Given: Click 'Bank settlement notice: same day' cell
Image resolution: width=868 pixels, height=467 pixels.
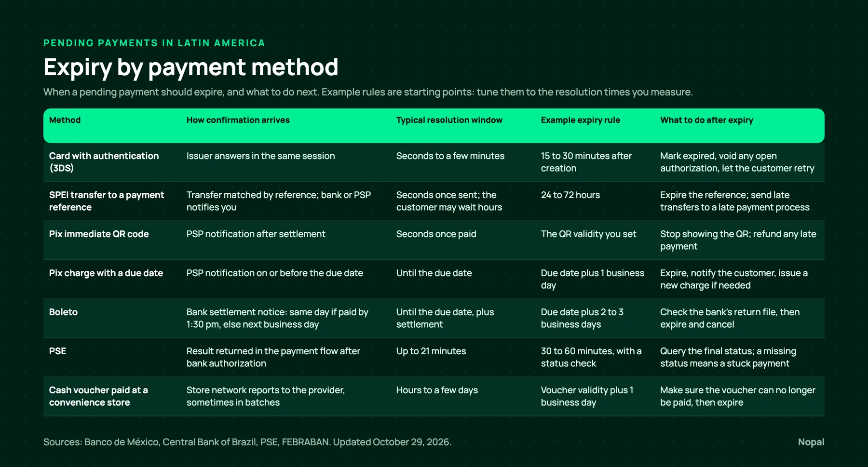Looking at the screenshot, I should pyautogui.click(x=277, y=318).
